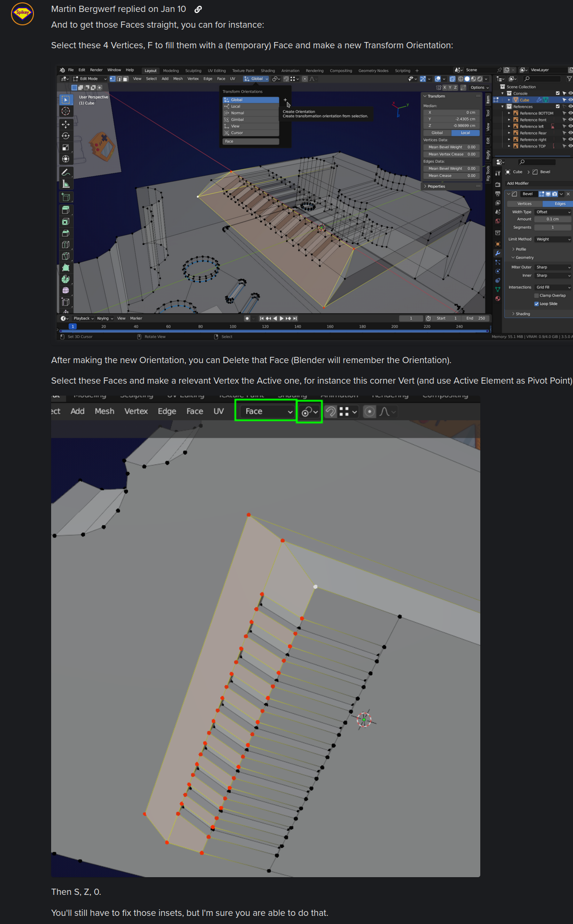This screenshot has width=573, height=924.
Task: Select the Smooth tool
Action: [x=66, y=290]
